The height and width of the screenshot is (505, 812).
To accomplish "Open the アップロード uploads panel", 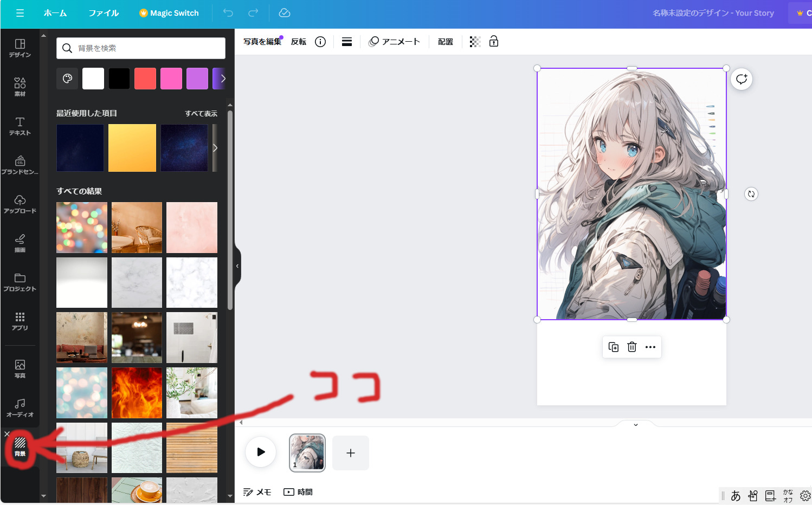I will coord(20,204).
